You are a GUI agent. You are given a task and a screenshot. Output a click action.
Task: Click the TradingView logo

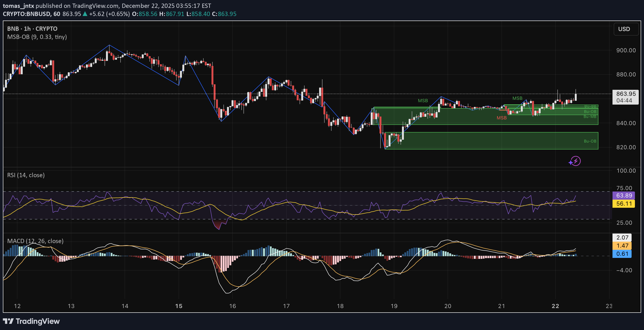[31, 321]
